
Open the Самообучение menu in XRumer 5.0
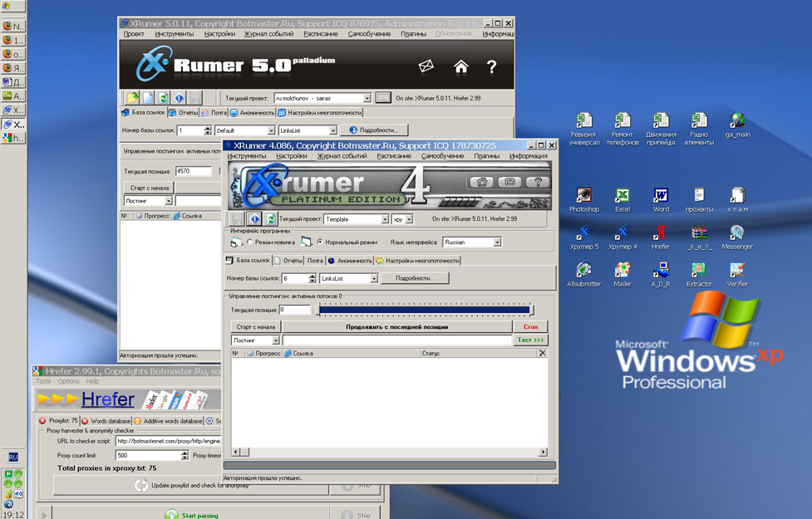tap(369, 34)
